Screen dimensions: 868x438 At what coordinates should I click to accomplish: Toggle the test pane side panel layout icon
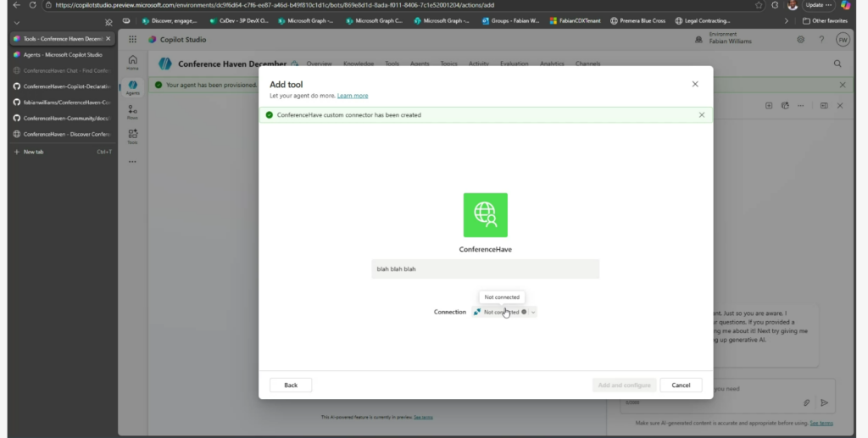tap(824, 106)
